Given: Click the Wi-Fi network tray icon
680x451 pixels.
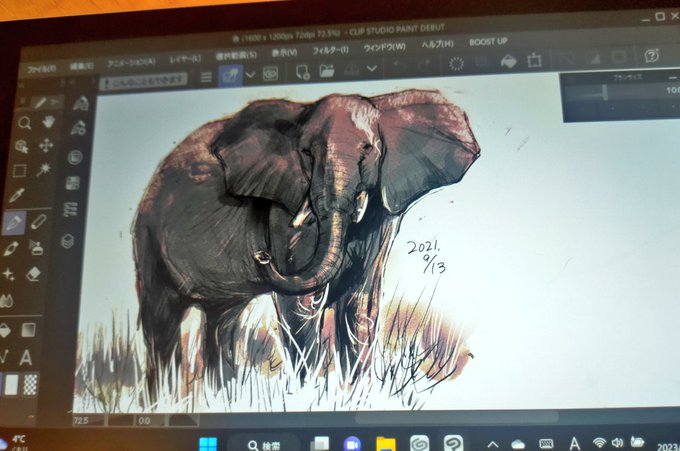Looking at the screenshot, I should [x=599, y=443].
